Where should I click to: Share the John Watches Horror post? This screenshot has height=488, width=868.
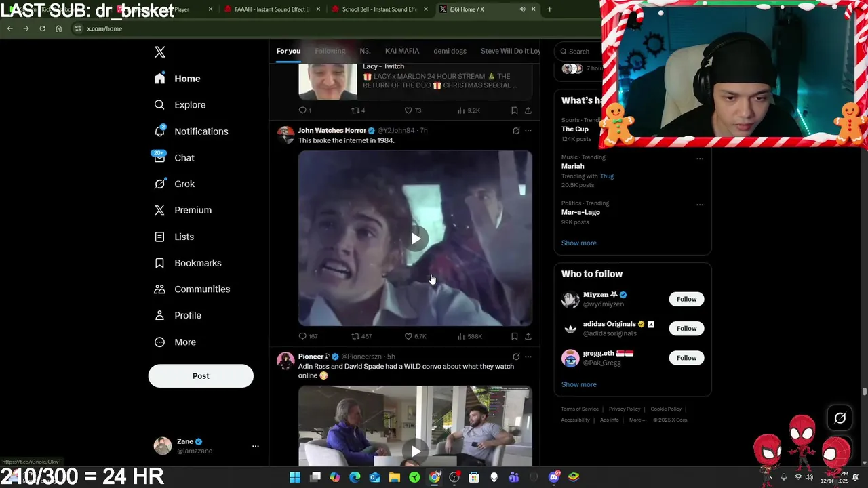[528, 336]
